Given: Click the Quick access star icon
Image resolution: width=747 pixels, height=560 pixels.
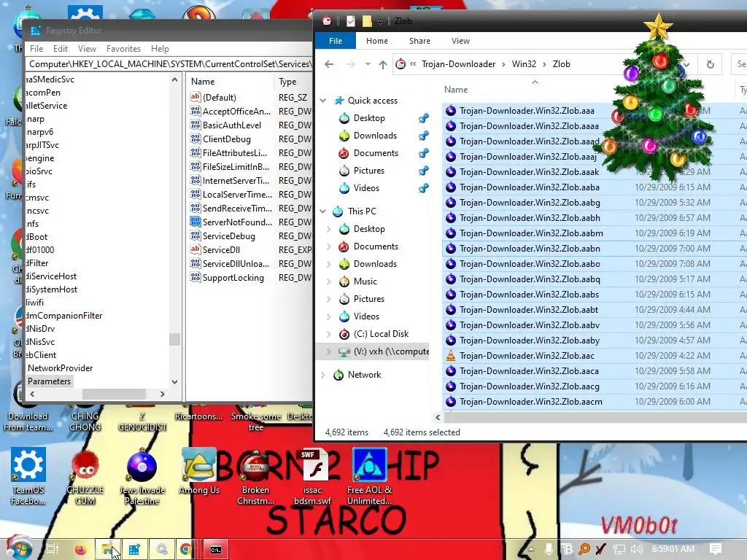Looking at the screenshot, I should (339, 101).
